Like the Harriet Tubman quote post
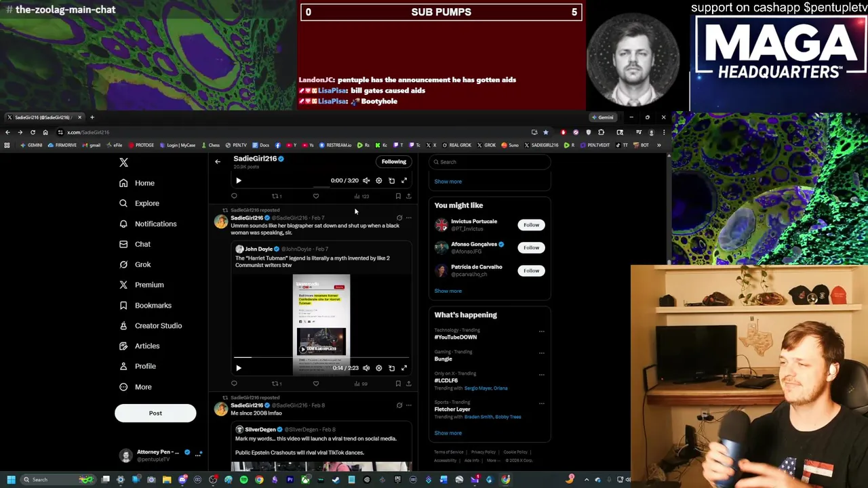868x488 pixels. point(316,384)
